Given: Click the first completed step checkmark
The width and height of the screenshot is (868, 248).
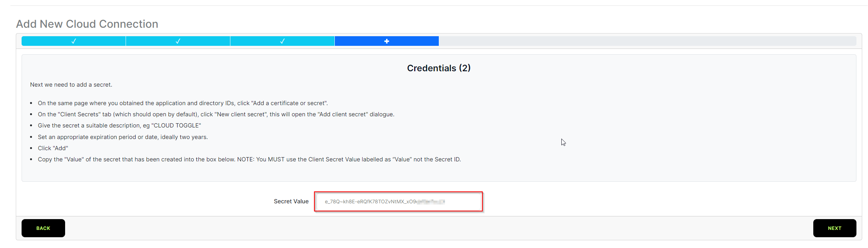Looking at the screenshot, I should click(x=74, y=41).
